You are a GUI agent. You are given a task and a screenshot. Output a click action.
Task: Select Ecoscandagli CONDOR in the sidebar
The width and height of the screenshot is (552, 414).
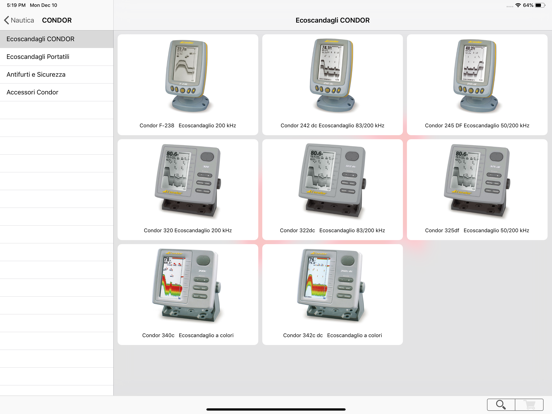(x=56, y=39)
